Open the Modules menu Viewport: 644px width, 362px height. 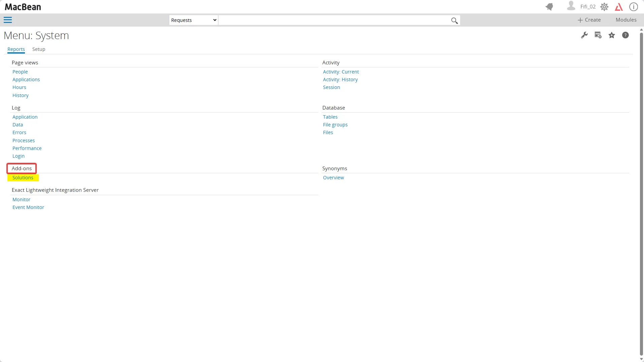point(626,20)
